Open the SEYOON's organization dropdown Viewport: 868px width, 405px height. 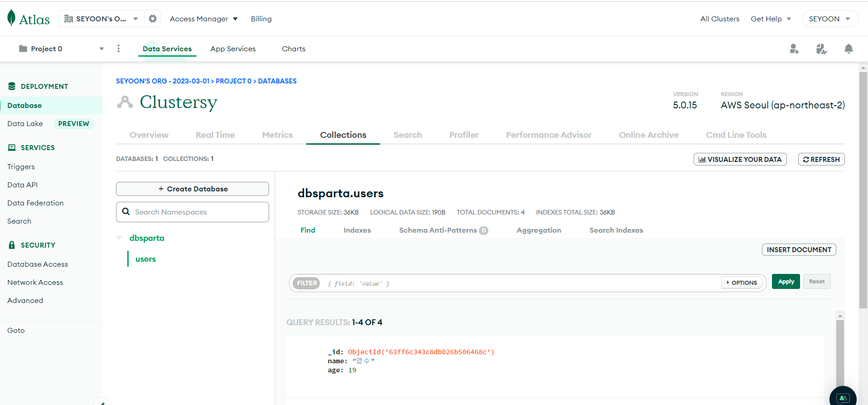[102, 19]
